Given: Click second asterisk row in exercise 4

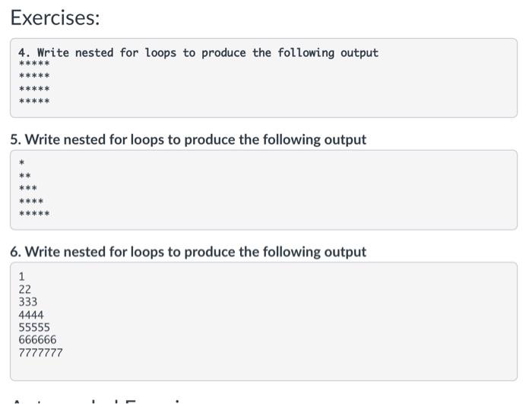Looking at the screenshot, I should click(x=34, y=76).
